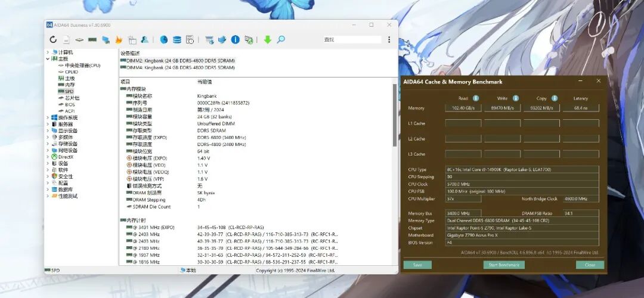The height and width of the screenshot is (298, 644).
Task: Select the 配置 tree item
Action: click(60, 183)
